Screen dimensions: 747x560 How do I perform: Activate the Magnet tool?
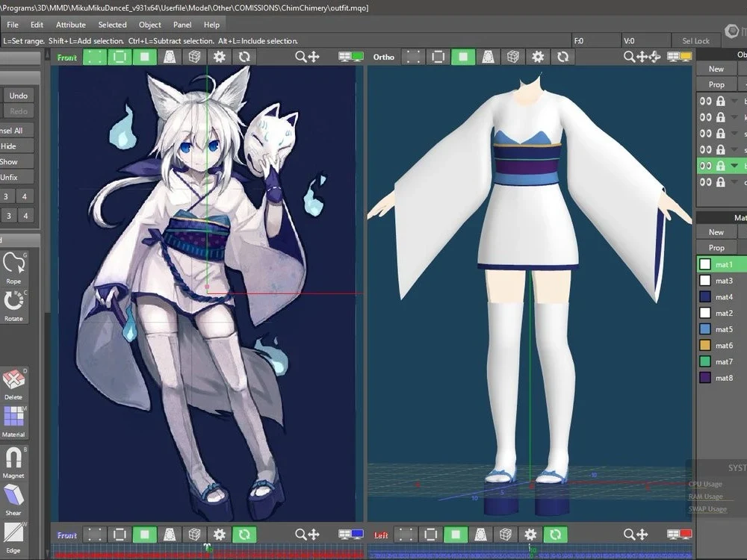[x=13, y=462]
